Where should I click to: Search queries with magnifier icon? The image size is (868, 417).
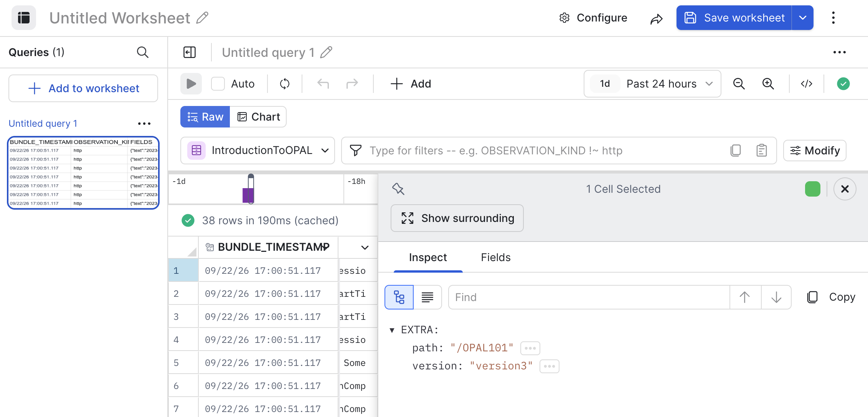pyautogui.click(x=143, y=52)
